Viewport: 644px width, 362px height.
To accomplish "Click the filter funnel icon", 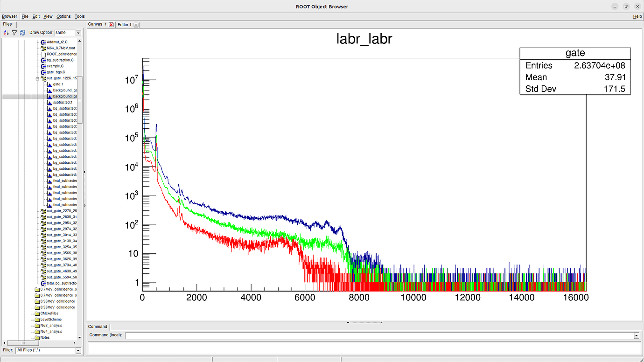I will point(14,33).
